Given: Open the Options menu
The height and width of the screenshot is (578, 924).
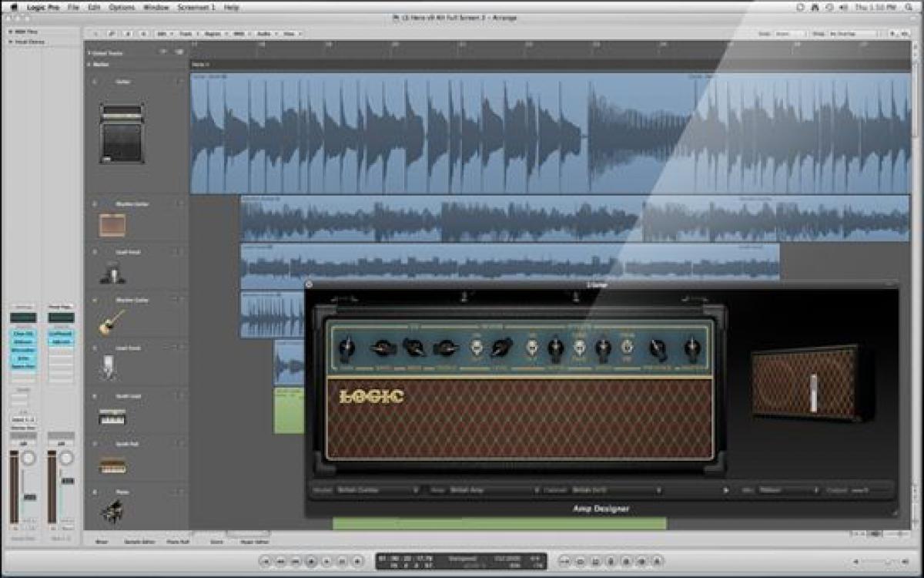Looking at the screenshot, I should coord(122,7).
